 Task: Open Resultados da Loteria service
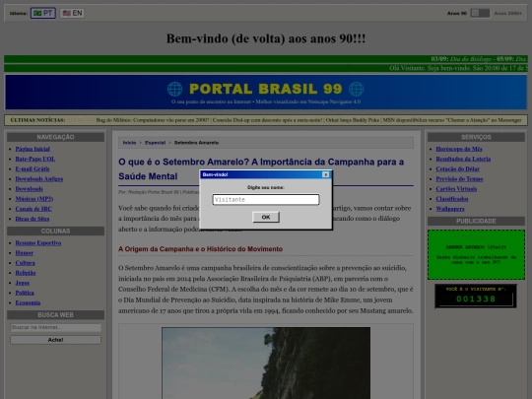463,159
